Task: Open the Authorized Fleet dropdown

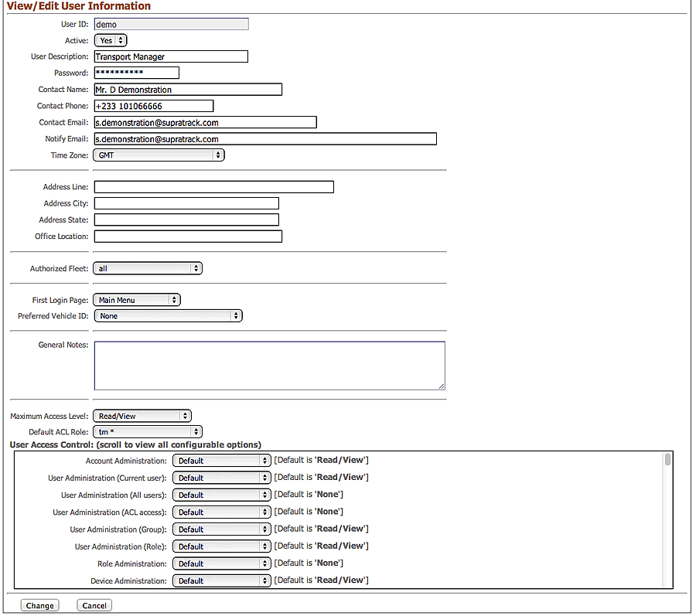Action: 148,268
